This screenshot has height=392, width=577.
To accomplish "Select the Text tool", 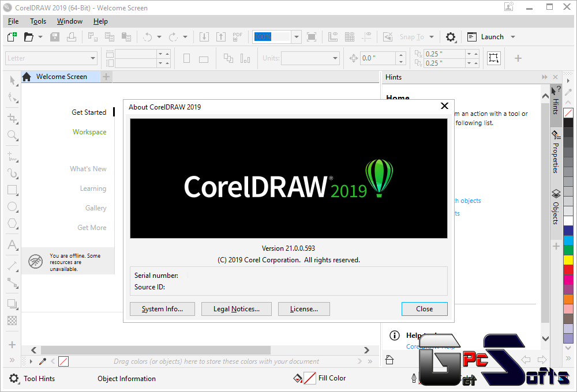I will [x=13, y=245].
